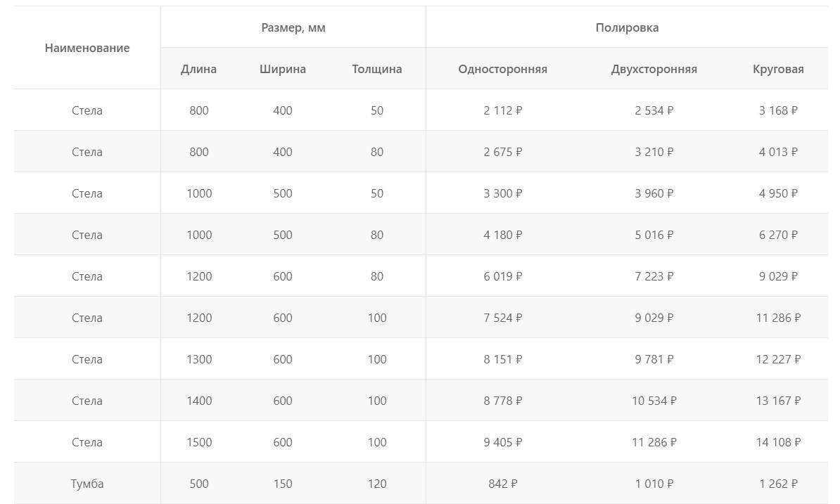Select the Односторонняя column header

coord(502,69)
